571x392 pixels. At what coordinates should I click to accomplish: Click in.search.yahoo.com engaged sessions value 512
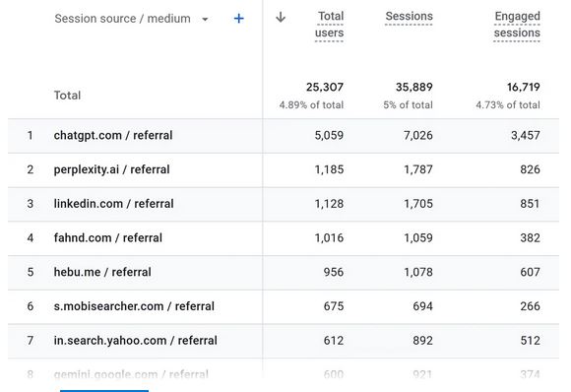click(530, 341)
